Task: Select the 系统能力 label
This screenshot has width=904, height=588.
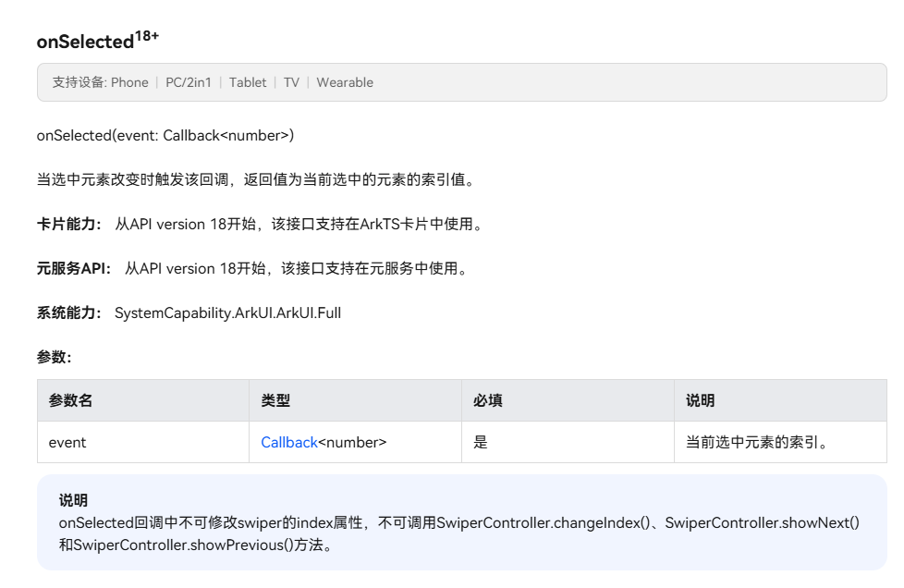Action: [69, 313]
